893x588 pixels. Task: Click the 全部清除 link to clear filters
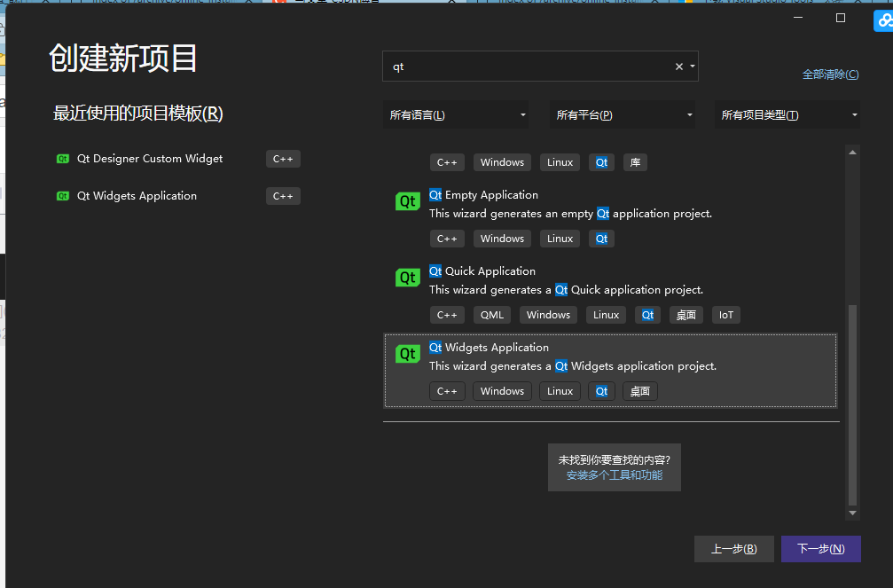830,74
